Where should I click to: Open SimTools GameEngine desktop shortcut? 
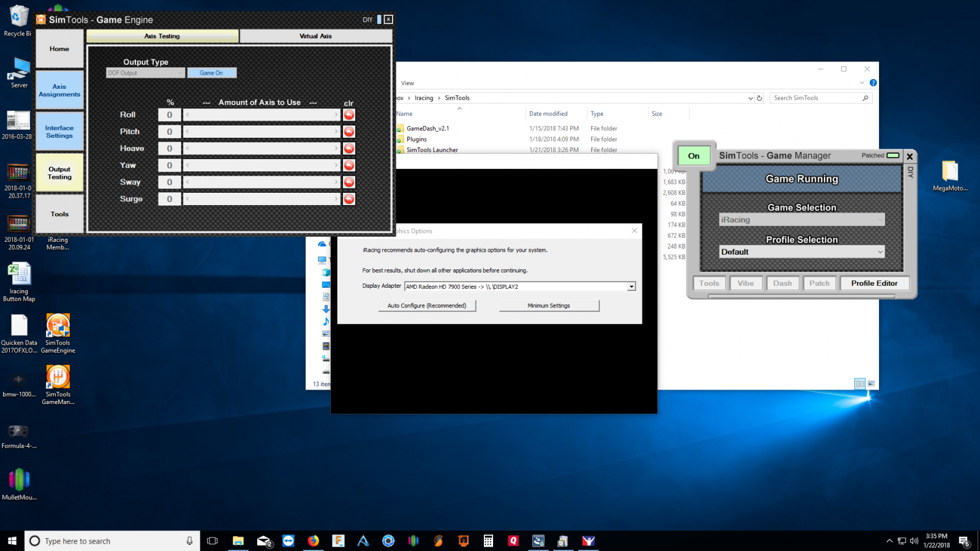58,334
